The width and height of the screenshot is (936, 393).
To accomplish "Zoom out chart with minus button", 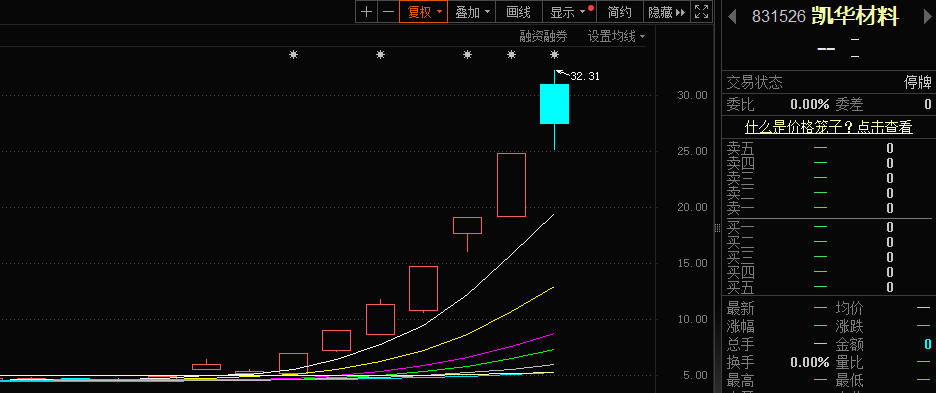I will click(x=389, y=12).
